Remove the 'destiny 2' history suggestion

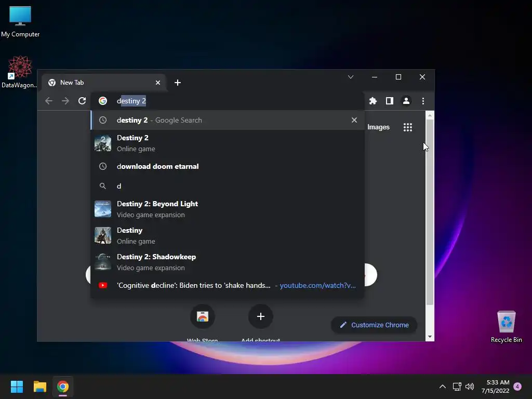click(x=354, y=120)
